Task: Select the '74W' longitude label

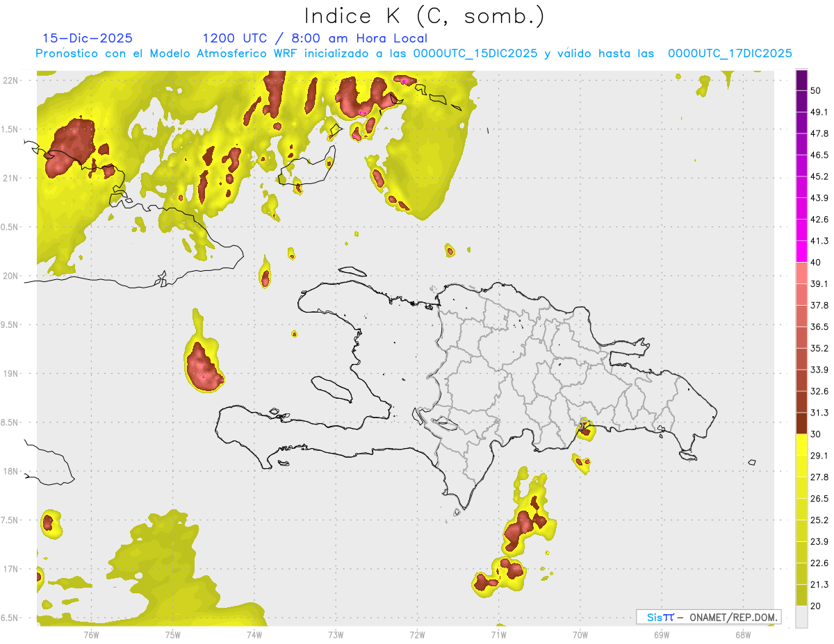Action: [254, 634]
